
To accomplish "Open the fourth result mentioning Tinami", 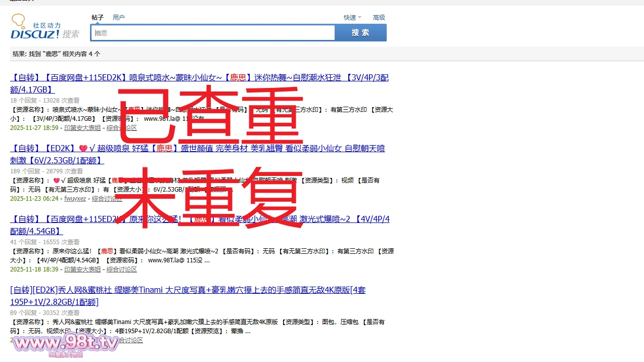I will click(x=187, y=290).
